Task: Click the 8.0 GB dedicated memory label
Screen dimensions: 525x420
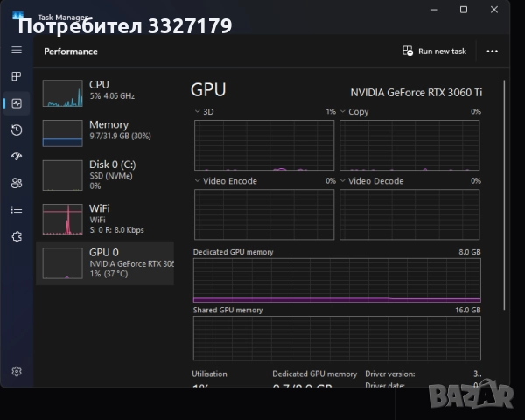Action: (470, 252)
